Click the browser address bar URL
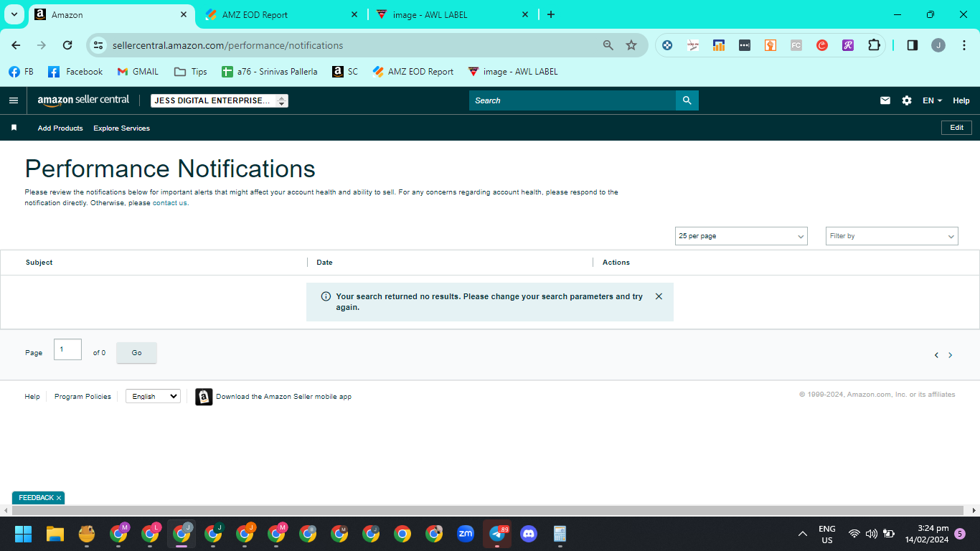This screenshot has width=980, height=551. click(x=227, y=45)
